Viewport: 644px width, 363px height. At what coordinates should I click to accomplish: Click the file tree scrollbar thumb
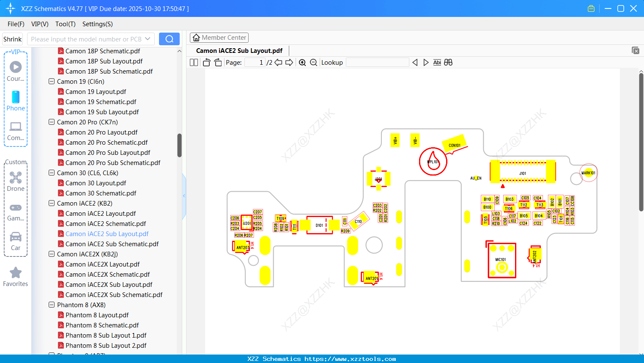(x=179, y=146)
